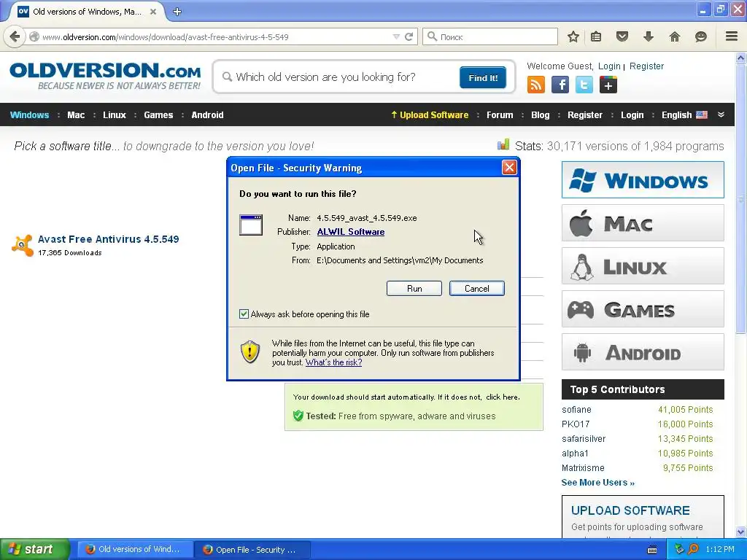Switch to Open File - Security taskbar item
Image resolution: width=747 pixels, height=560 pixels.
pos(252,550)
